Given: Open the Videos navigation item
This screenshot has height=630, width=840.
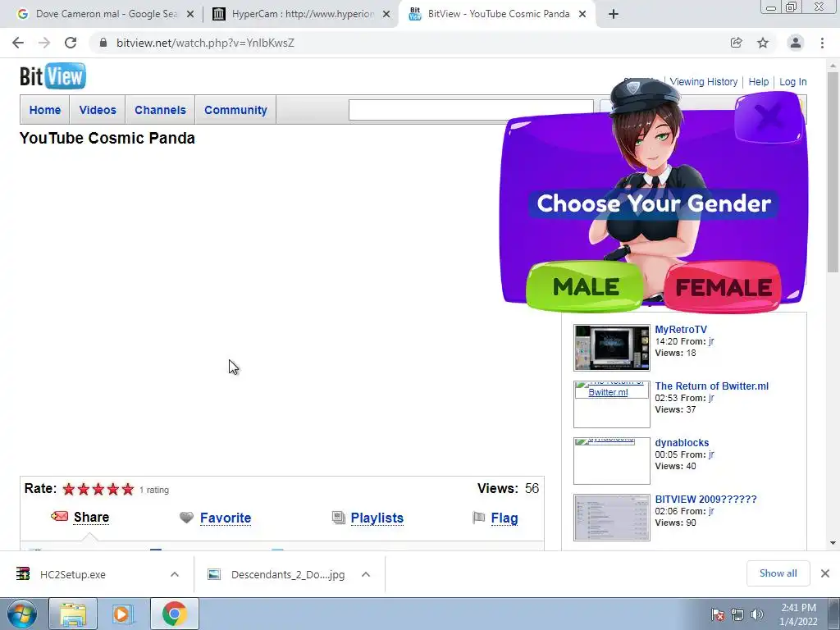Looking at the screenshot, I should (98, 110).
